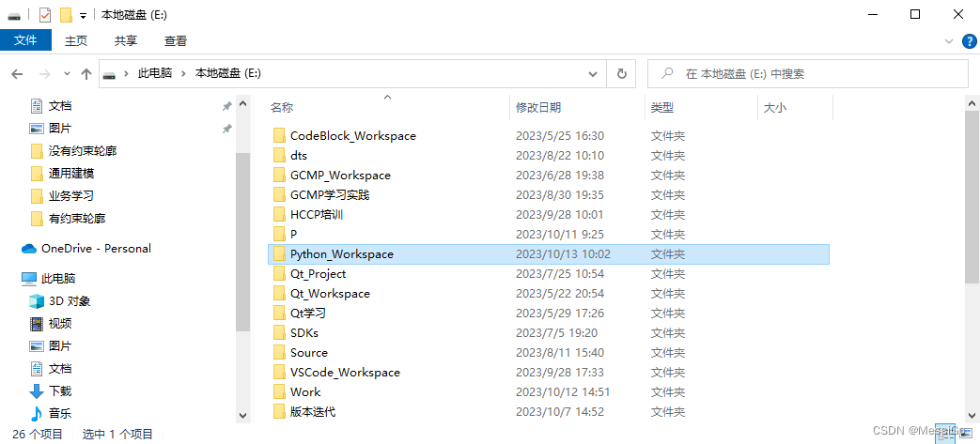The image size is (980, 444).
Task: Click the 下载 blue arrow icon
Action: click(x=37, y=390)
